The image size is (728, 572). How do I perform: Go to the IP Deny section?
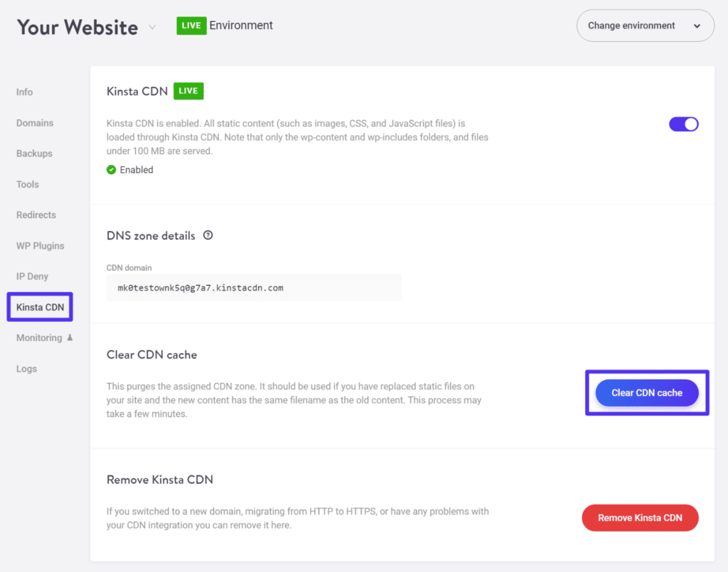tap(31, 276)
